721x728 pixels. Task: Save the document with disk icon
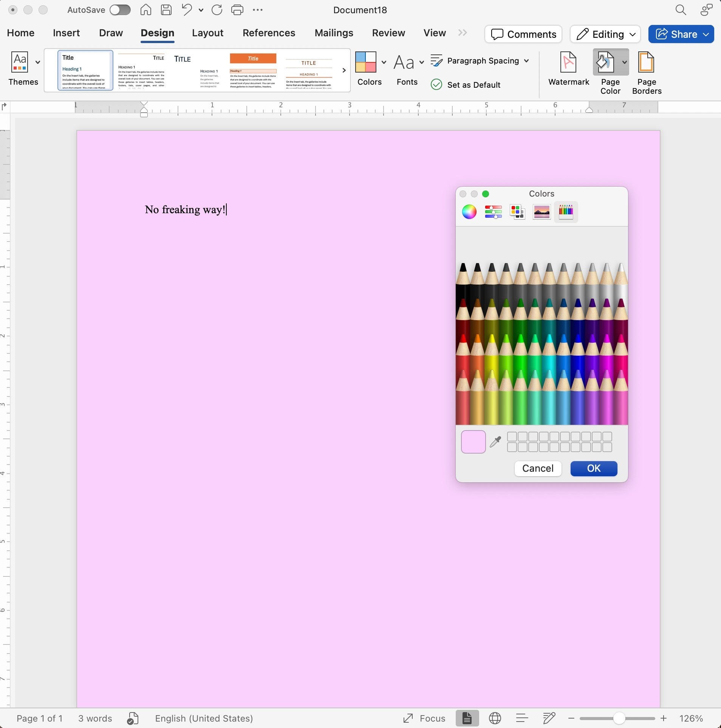(x=166, y=10)
